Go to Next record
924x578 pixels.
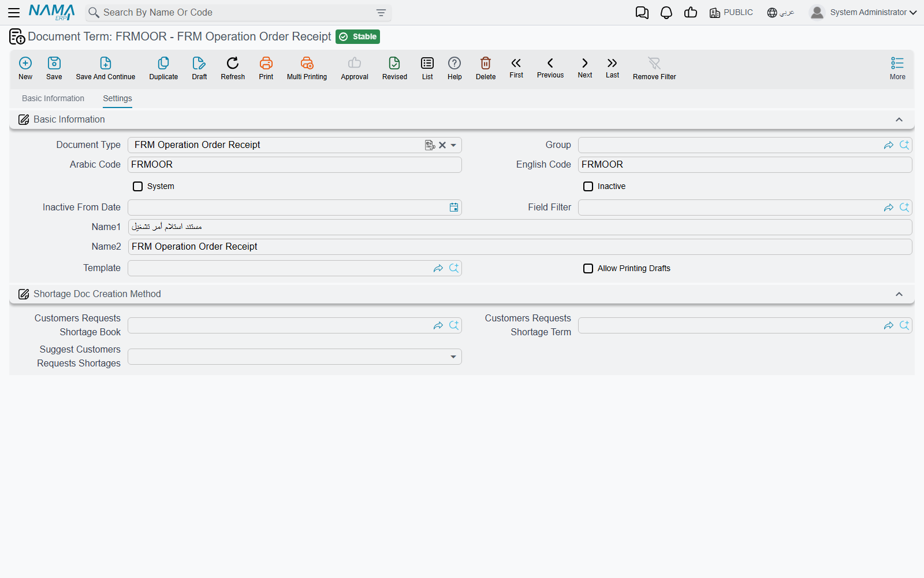(585, 67)
